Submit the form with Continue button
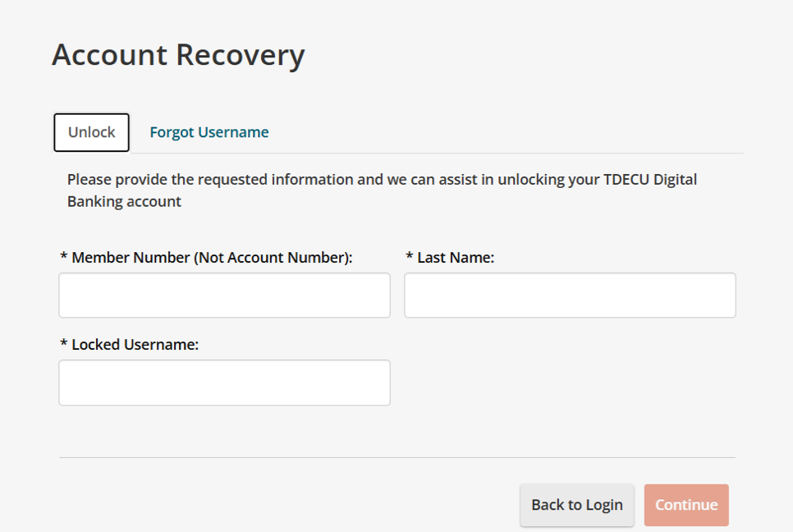 coord(686,505)
